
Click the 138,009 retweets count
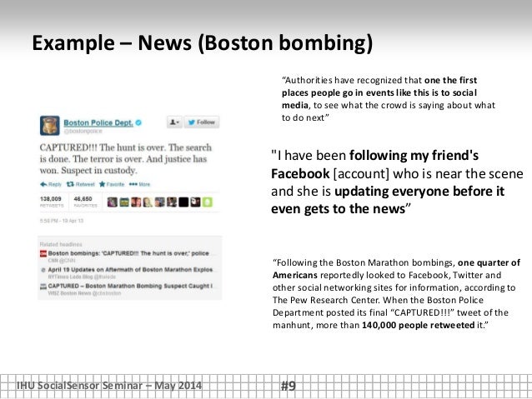point(51,202)
